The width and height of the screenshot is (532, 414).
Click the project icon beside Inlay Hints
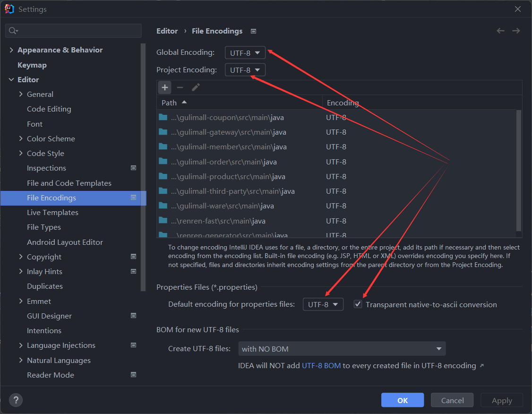point(133,271)
